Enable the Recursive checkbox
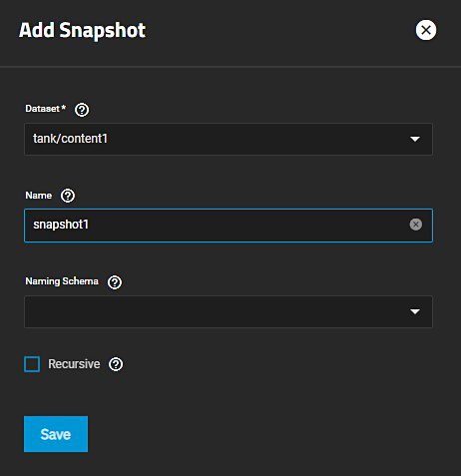Image resolution: width=461 pixels, height=476 pixels. [32, 364]
